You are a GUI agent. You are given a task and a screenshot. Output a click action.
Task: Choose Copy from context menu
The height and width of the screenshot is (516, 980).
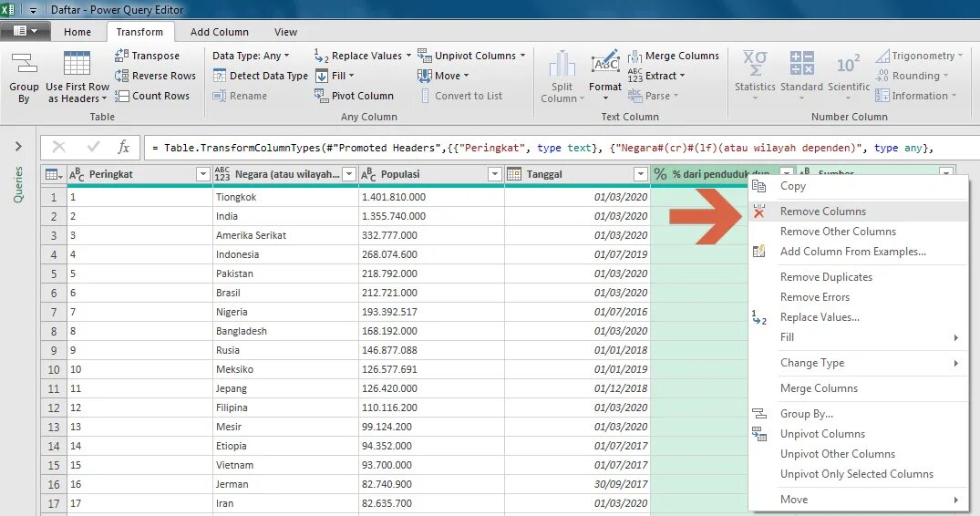coord(858,186)
